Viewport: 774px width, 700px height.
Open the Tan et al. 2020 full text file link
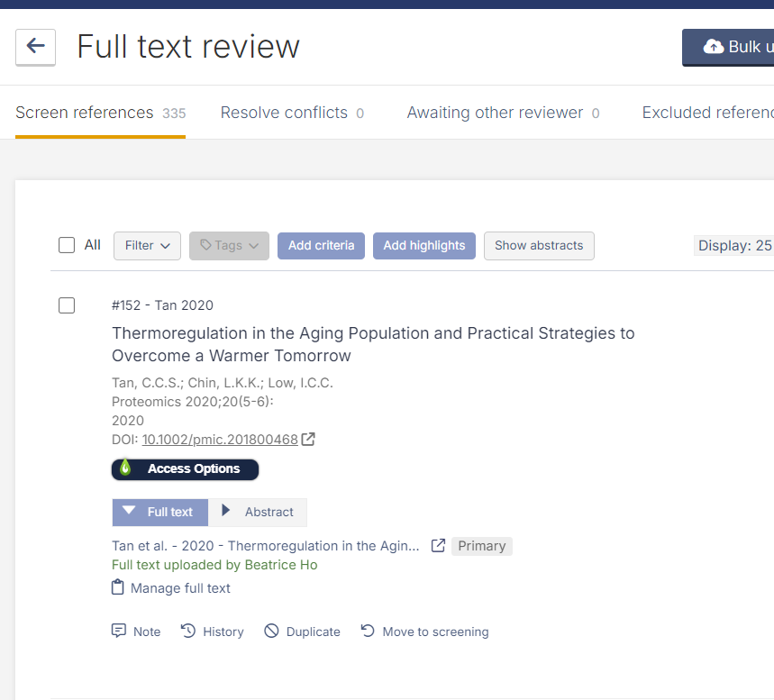tap(266, 545)
